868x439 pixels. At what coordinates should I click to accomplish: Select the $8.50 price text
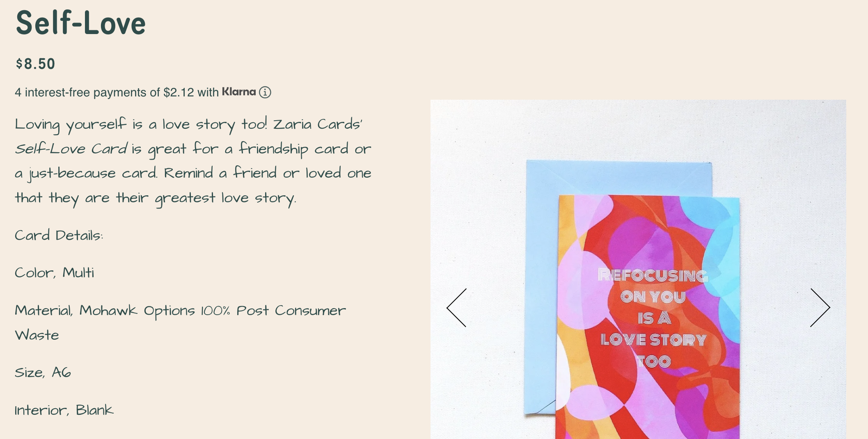click(x=35, y=64)
